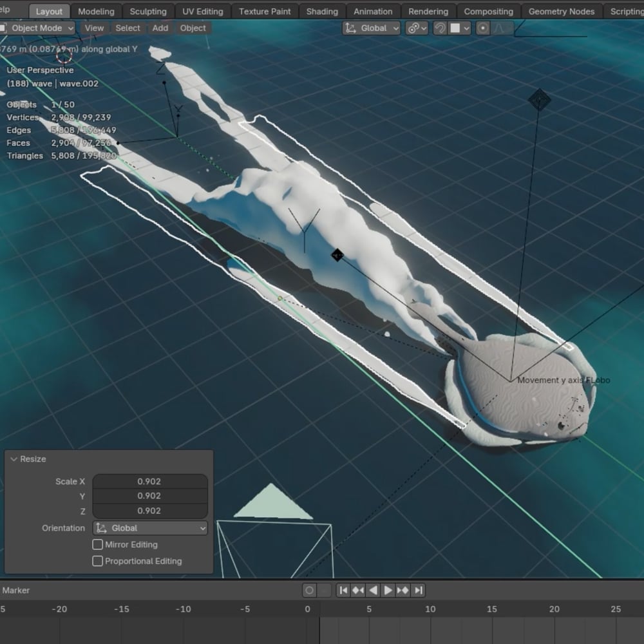Open the Geometry Nodes workspace tab
Screen dimensions: 644x644
[x=562, y=12]
